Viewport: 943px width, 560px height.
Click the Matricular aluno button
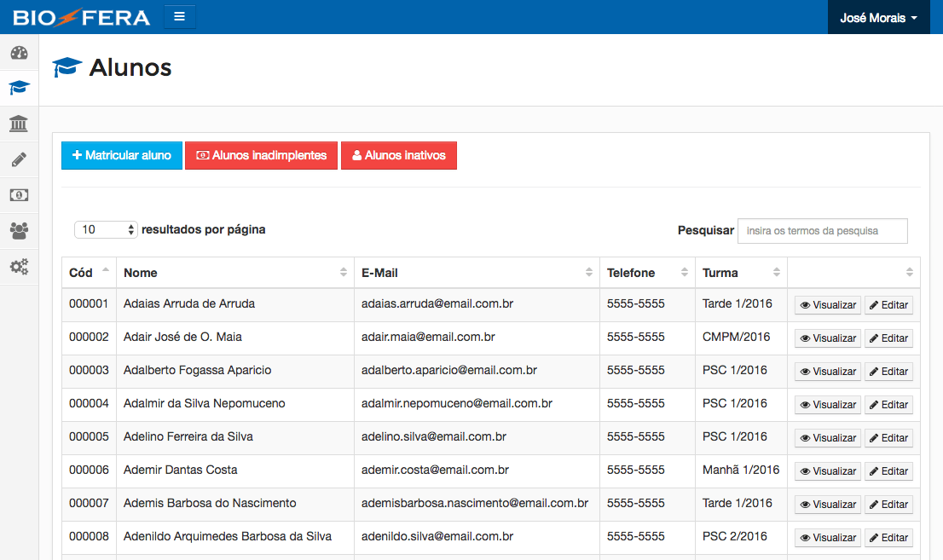[x=121, y=155]
